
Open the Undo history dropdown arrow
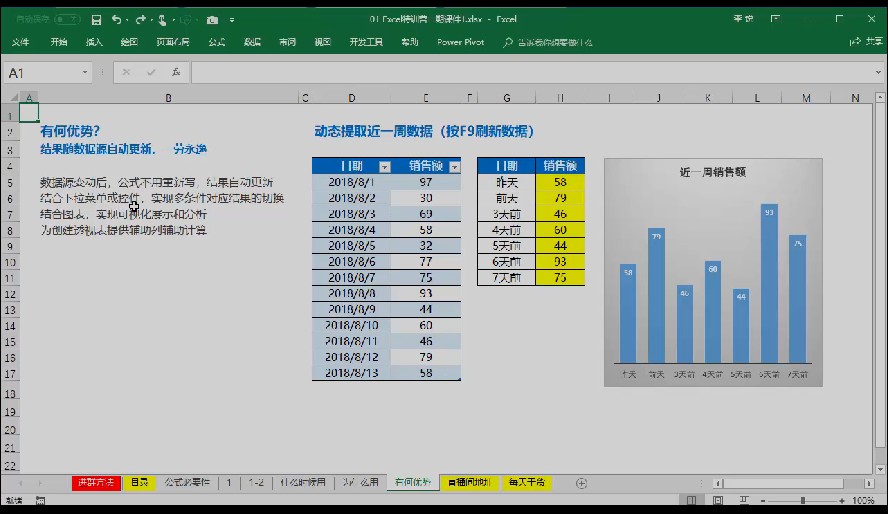coord(127,20)
